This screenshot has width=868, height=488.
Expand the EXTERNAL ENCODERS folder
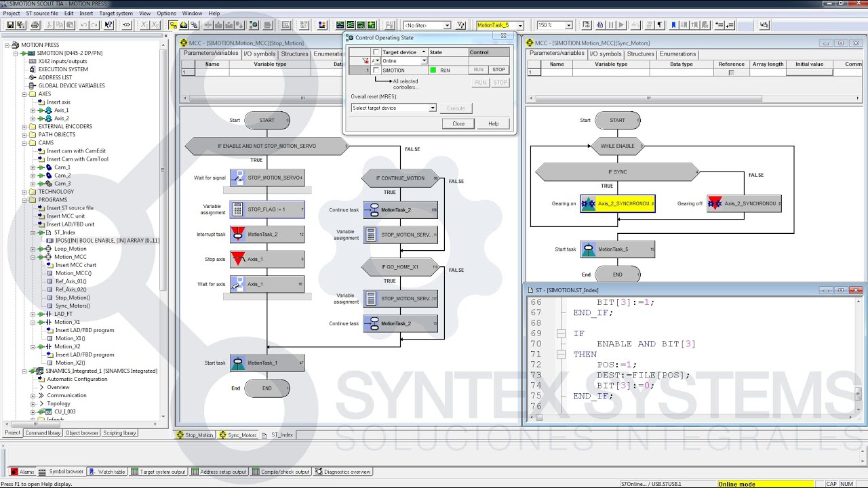point(24,126)
